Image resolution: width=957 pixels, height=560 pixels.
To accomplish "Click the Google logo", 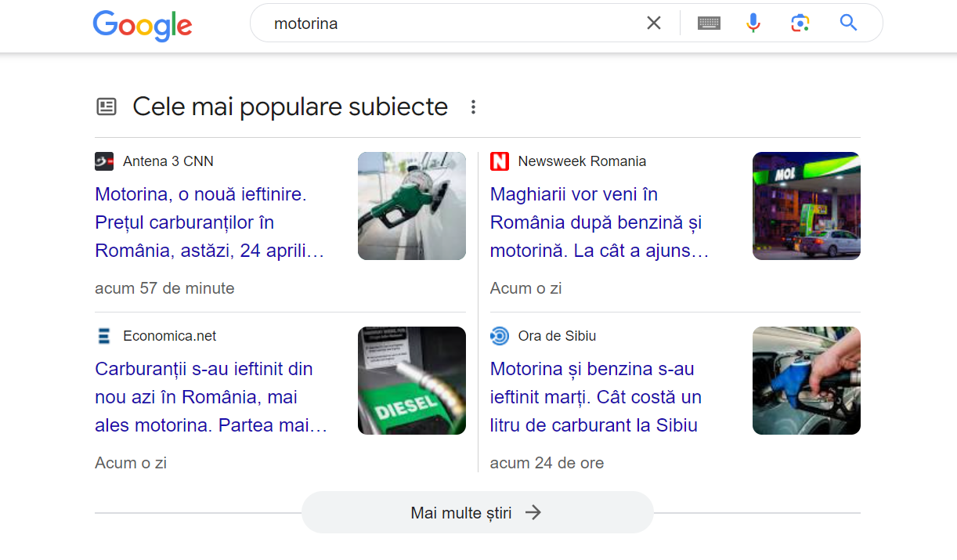I will tap(143, 24).
